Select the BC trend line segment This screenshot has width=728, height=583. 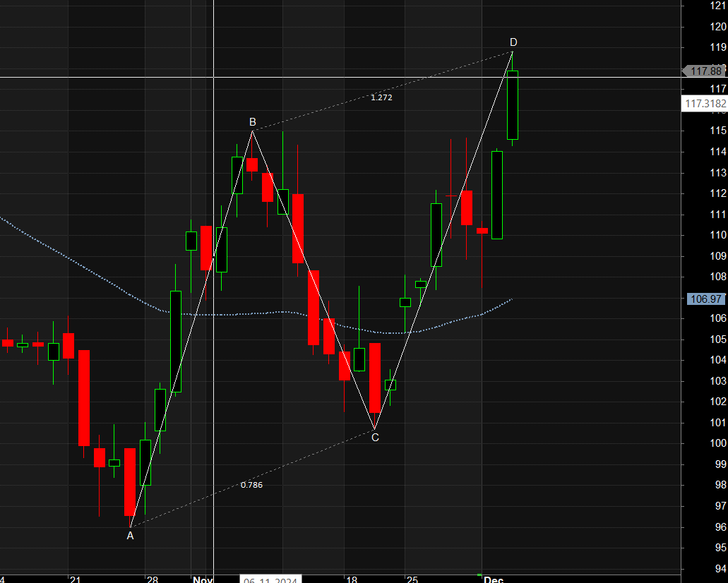point(314,282)
